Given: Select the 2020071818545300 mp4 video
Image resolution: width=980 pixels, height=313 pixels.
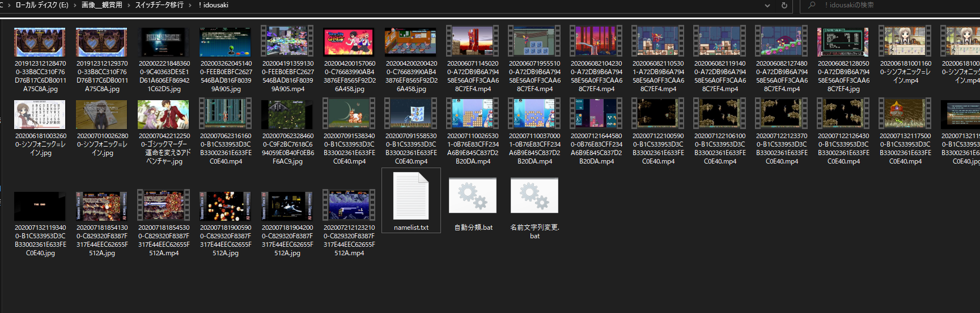Looking at the screenshot, I should (x=164, y=206).
